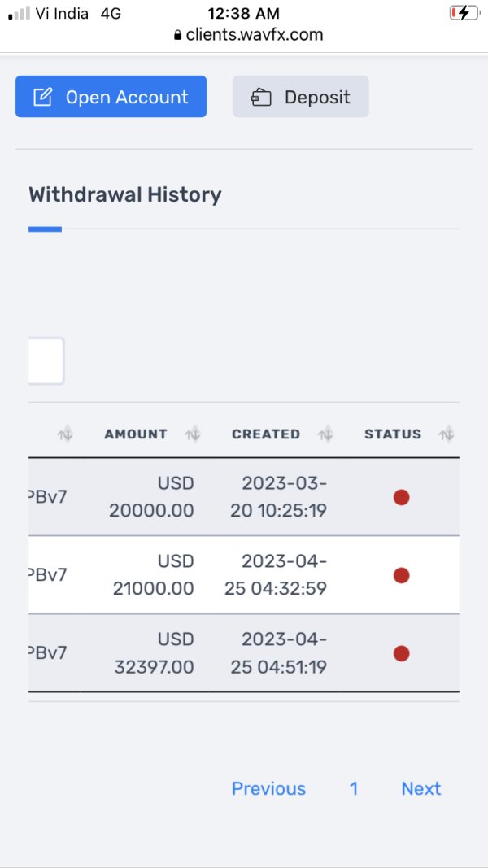The image size is (488, 868).
Task: Go to the Next page
Action: tap(420, 788)
